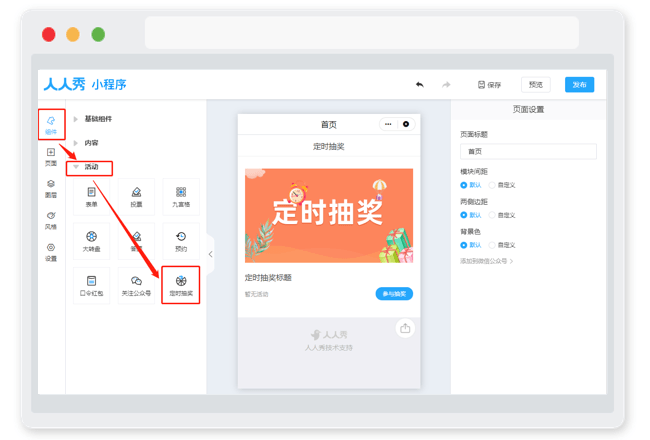Expand the 内容 category
The height and width of the screenshot is (440, 650).
pos(87,143)
